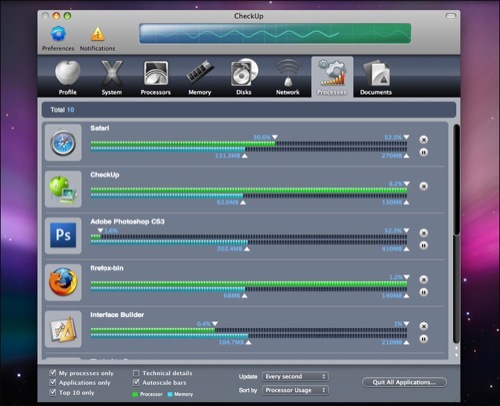
Task: Quit Adobe Photoshop CS3 with X button
Action: [424, 233]
